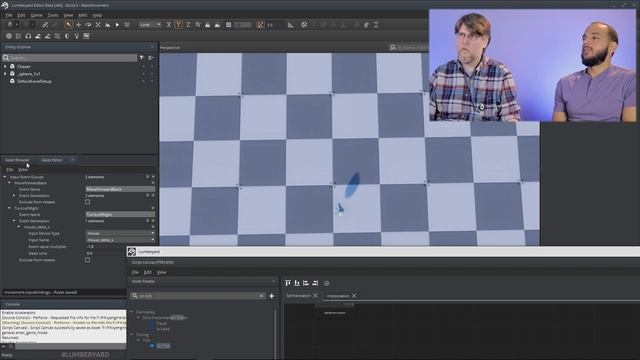The width and height of the screenshot is (640, 360).
Task: Click the filter icon beside Entity Outliner search
Action: [x=142, y=58]
